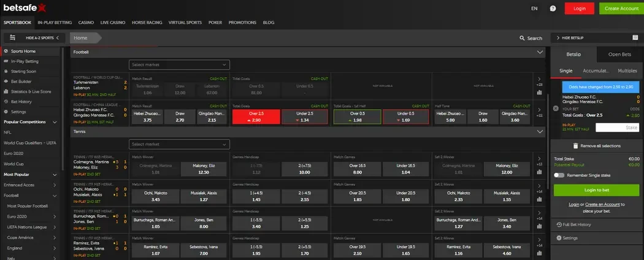Toggle Remember Single stake switch
The height and width of the screenshot is (260, 644).
pyautogui.click(x=559, y=175)
